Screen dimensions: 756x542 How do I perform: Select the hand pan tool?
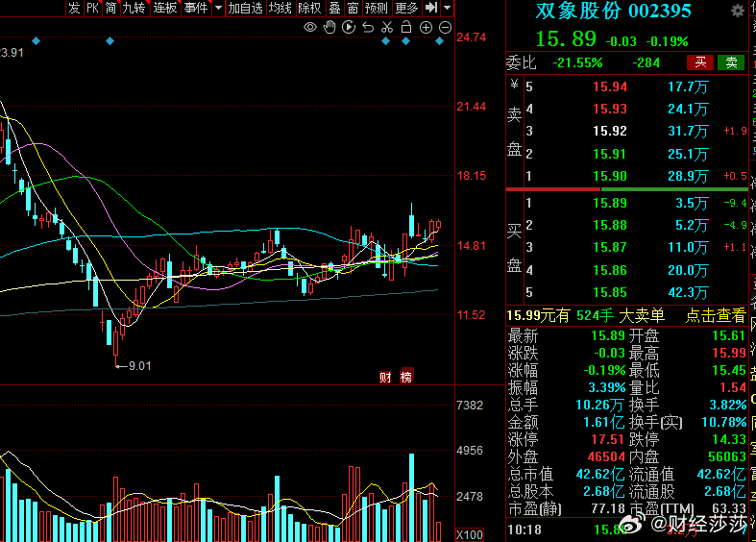[329, 27]
